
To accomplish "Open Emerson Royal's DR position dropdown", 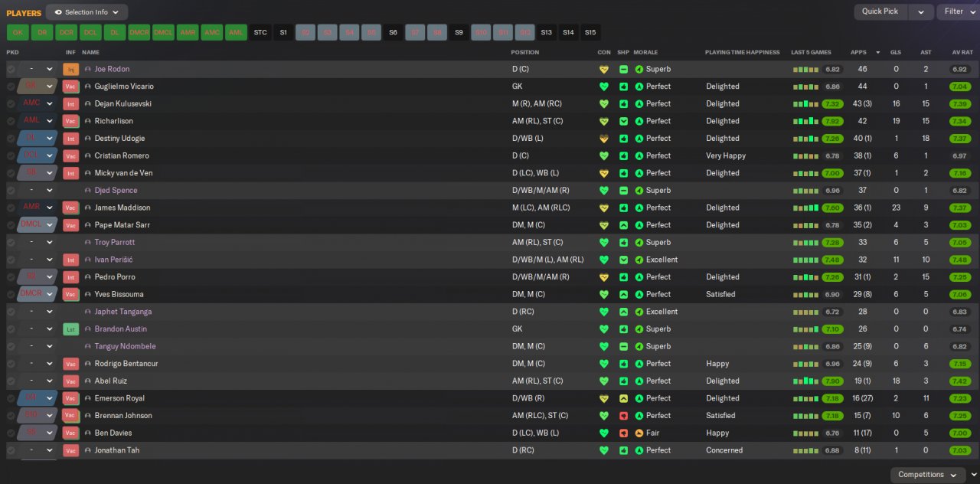I will [38, 398].
